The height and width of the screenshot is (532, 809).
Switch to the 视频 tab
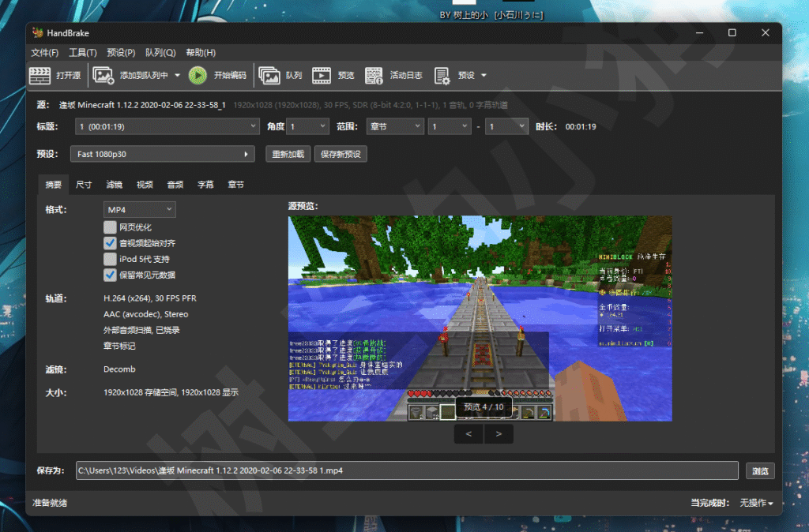click(145, 185)
